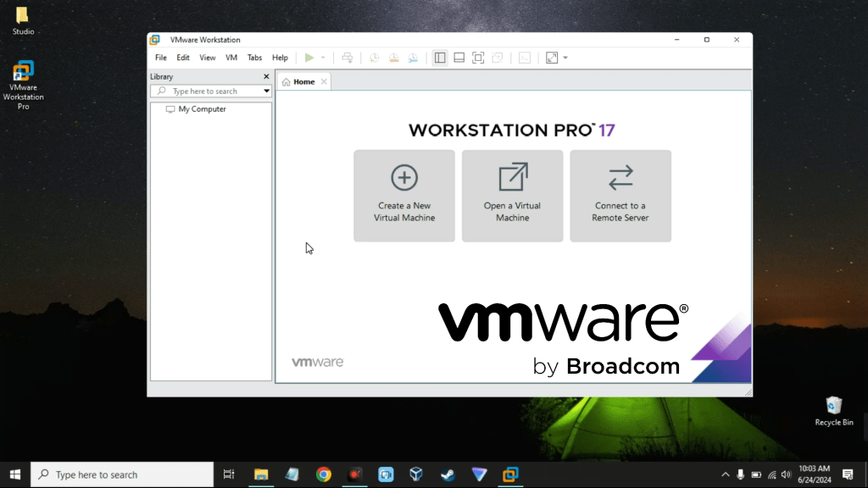Click the Create a New Virtual Machine tile
The width and height of the screenshot is (868, 488).
click(x=404, y=196)
